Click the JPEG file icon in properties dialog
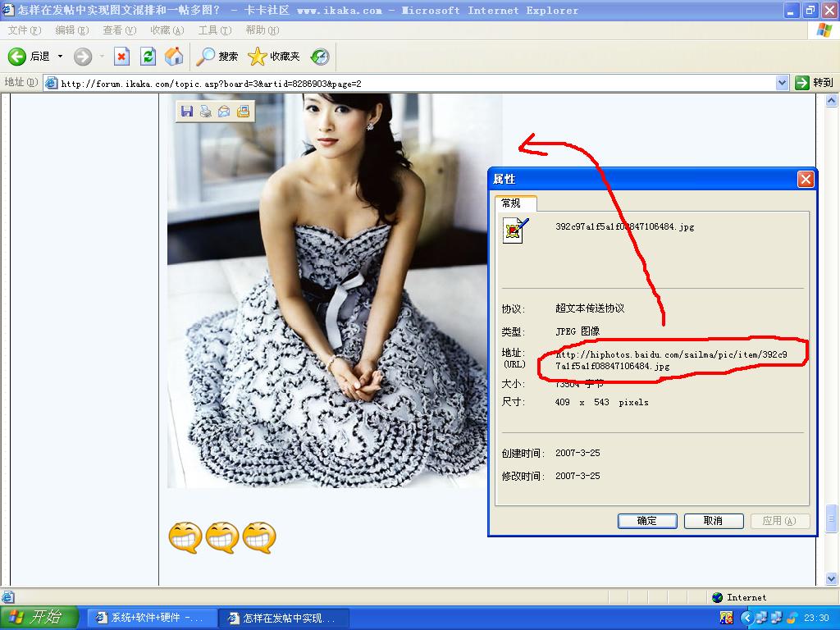The height and width of the screenshot is (630, 840). pyautogui.click(x=515, y=231)
